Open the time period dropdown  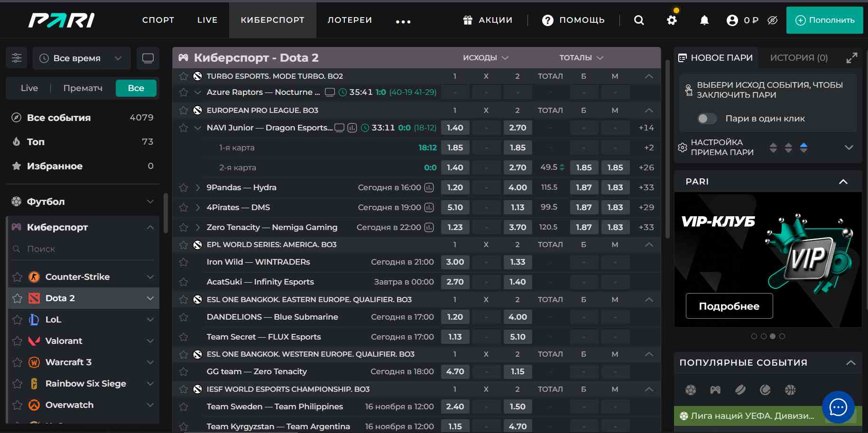click(x=82, y=58)
